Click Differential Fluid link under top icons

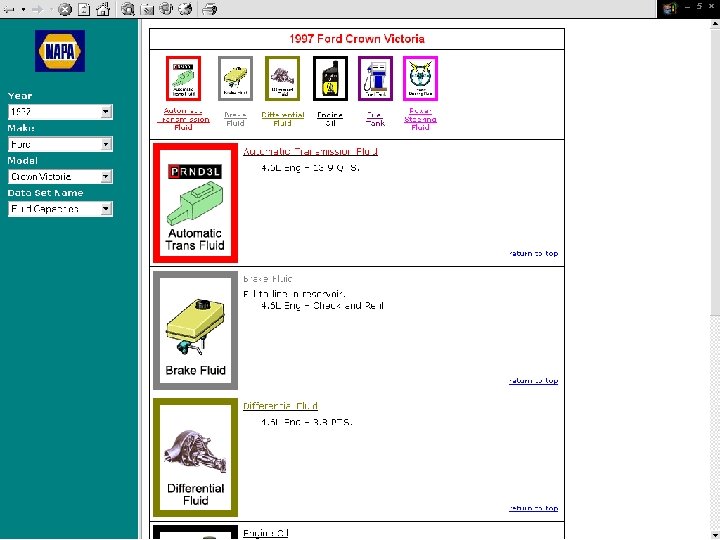point(282,119)
